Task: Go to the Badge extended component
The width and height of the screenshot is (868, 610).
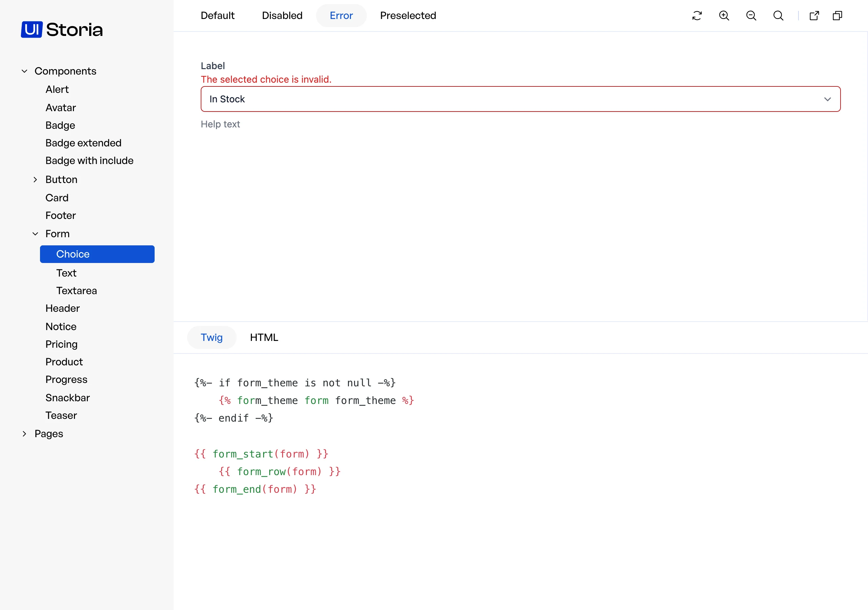Action: point(83,143)
